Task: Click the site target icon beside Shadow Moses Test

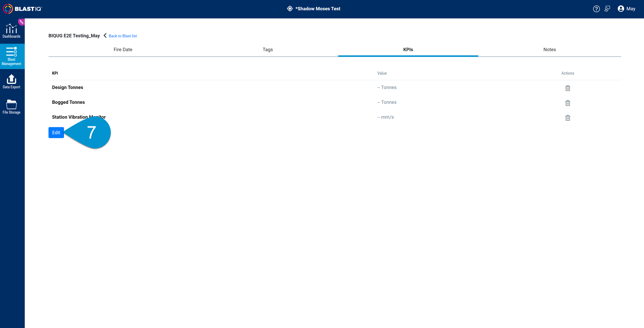Action: point(290,8)
